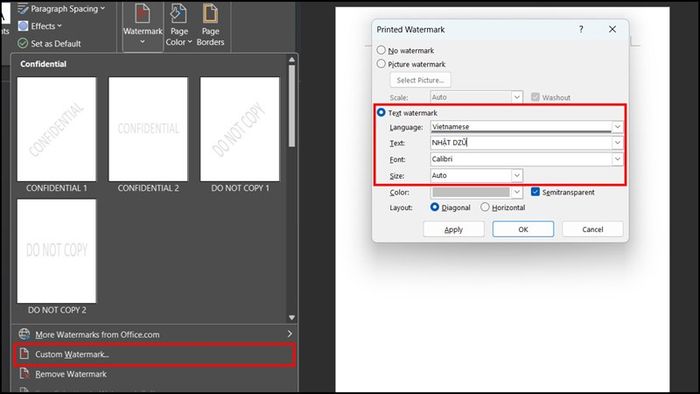This screenshot has height=394, width=700.
Task: Click the OK button
Action: coord(523,229)
